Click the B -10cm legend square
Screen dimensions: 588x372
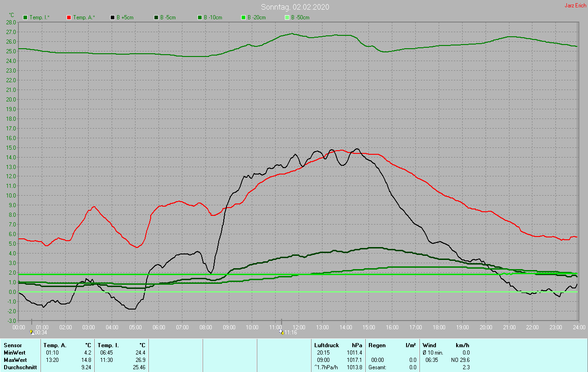click(x=200, y=17)
